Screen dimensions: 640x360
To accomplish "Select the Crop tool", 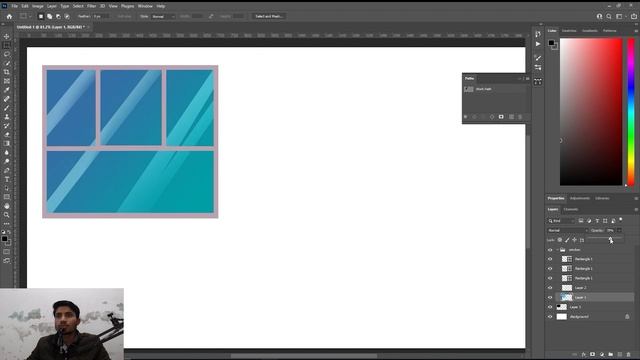I will [7, 72].
